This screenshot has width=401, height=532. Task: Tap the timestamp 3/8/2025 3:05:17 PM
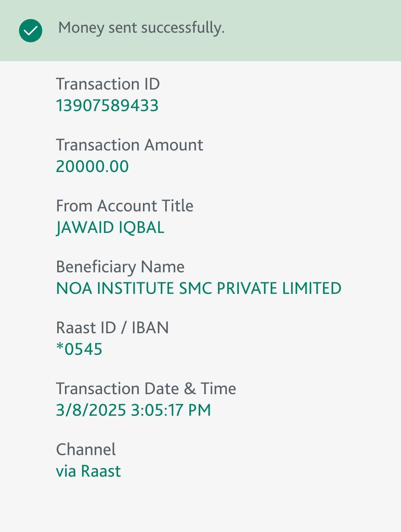(133, 410)
